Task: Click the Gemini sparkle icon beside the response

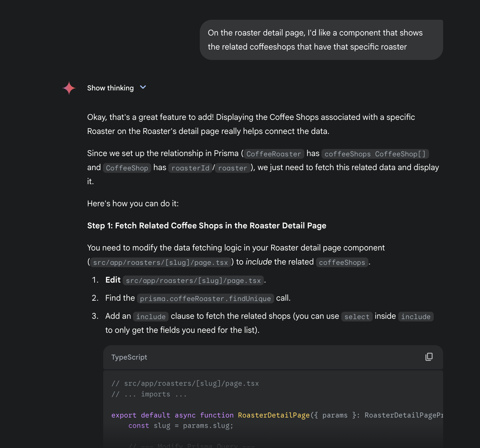Action: coord(69,88)
